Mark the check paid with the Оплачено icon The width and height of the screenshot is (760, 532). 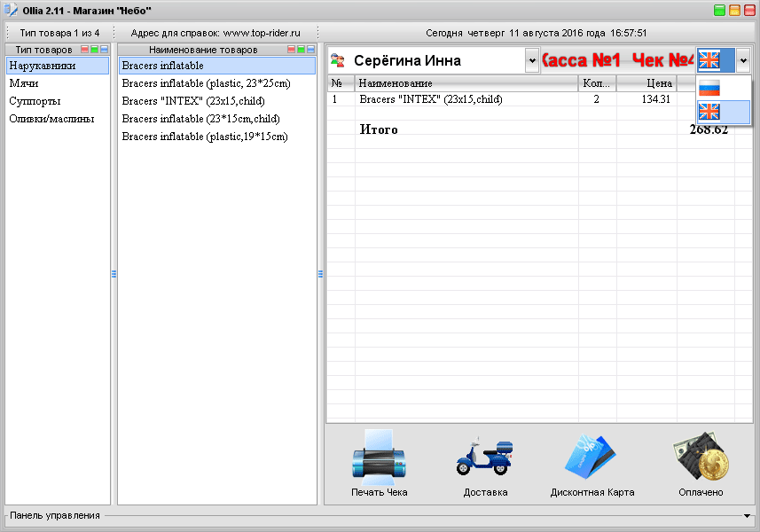pyautogui.click(x=701, y=457)
